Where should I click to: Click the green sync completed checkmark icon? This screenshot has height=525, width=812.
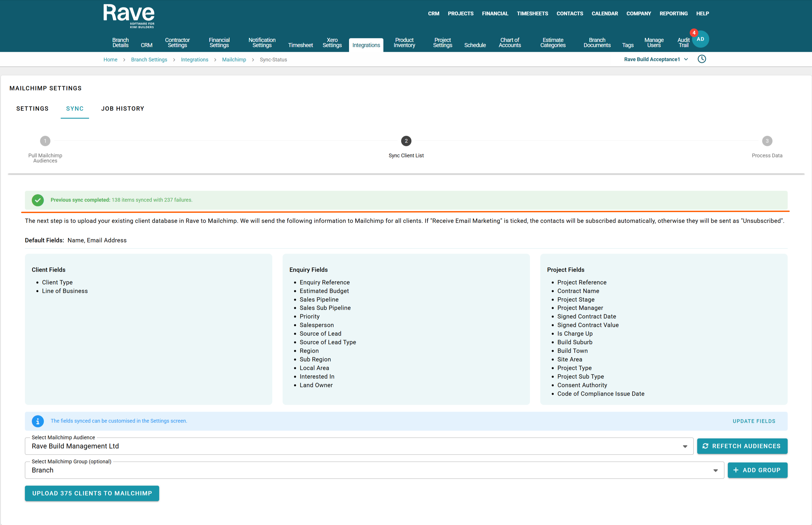click(x=38, y=200)
